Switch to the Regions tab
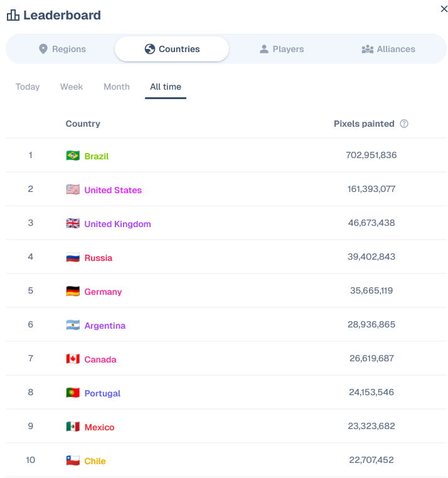 pos(63,49)
